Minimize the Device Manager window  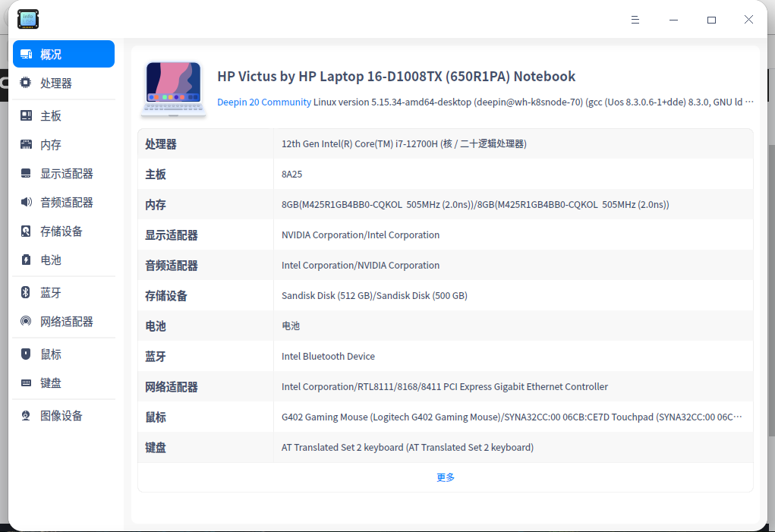(x=673, y=20)
